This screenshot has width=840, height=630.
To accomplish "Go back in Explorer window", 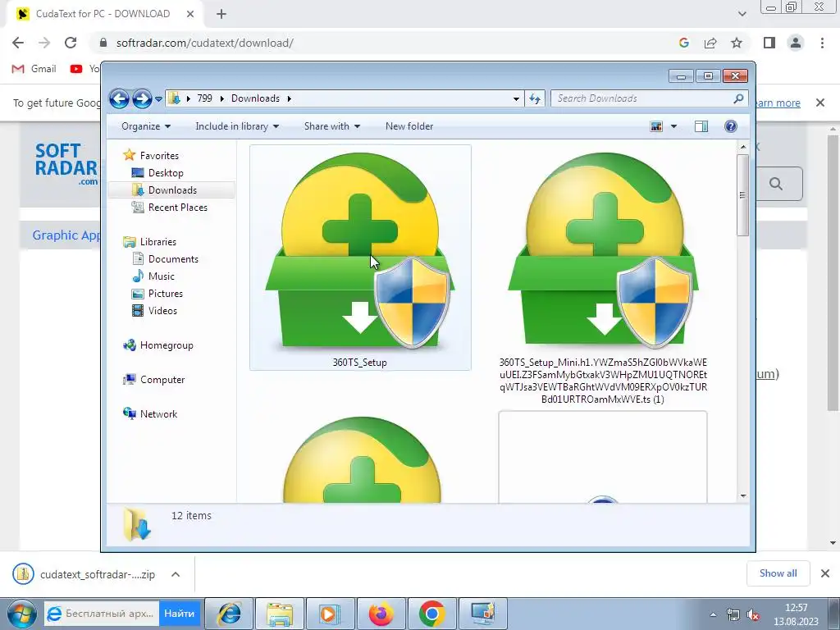I will (x=119, y=98).
